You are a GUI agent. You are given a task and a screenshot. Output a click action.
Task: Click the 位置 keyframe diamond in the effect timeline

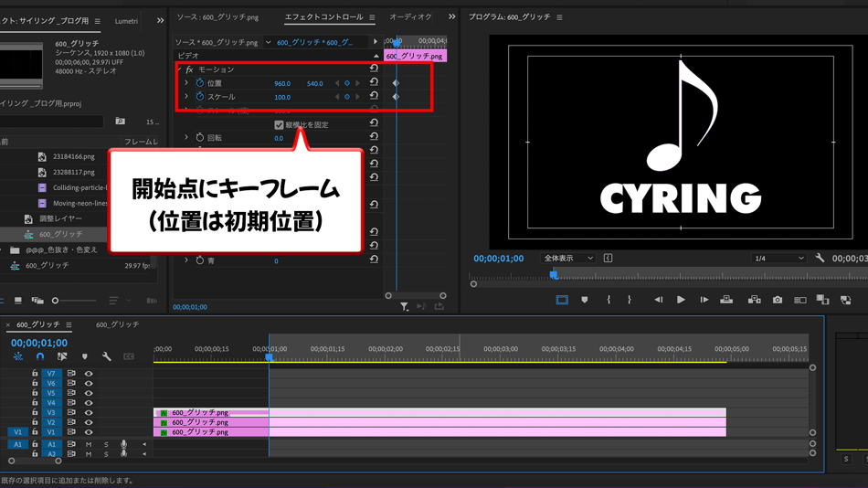pos(396,83)
